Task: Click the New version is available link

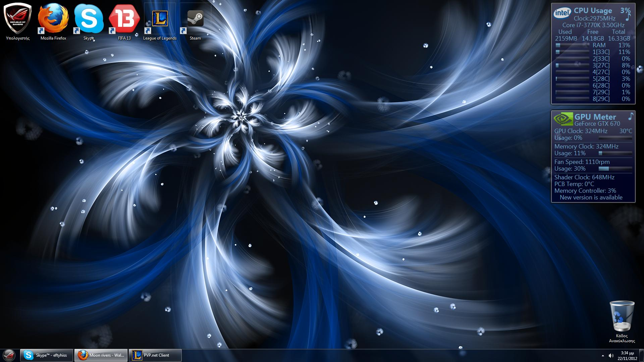Action: pos(591,197)
